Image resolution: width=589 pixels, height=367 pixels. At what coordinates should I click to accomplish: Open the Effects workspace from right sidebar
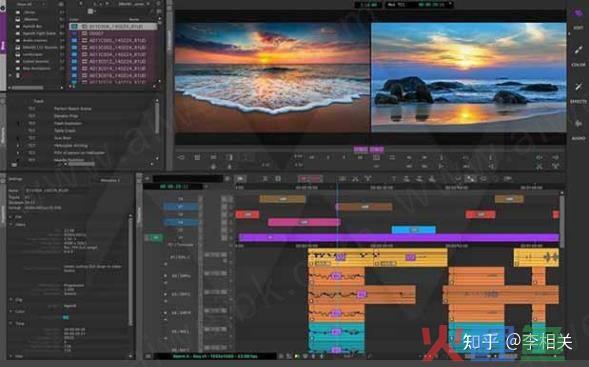pos(578,87)
